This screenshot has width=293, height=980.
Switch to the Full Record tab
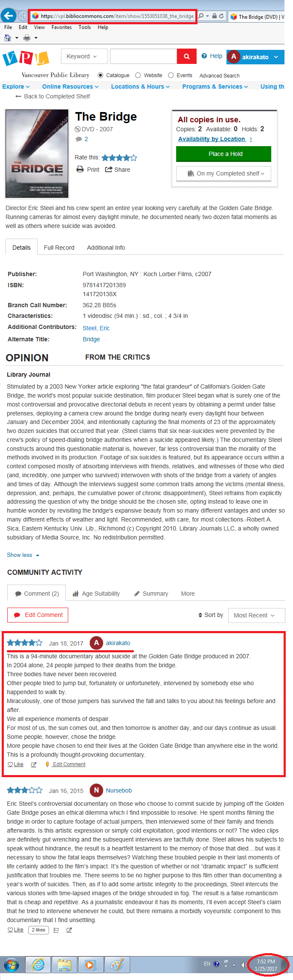point(59,248)
